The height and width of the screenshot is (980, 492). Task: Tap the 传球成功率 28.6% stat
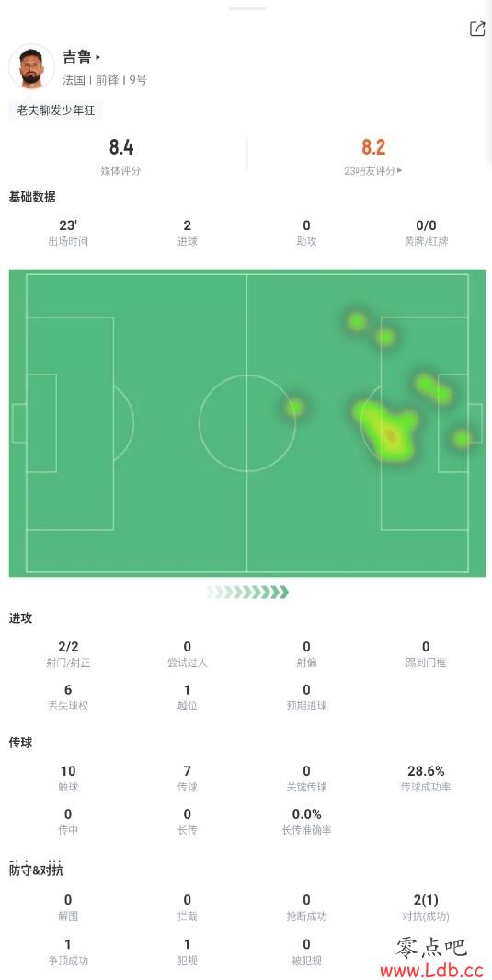coord(426,778)
